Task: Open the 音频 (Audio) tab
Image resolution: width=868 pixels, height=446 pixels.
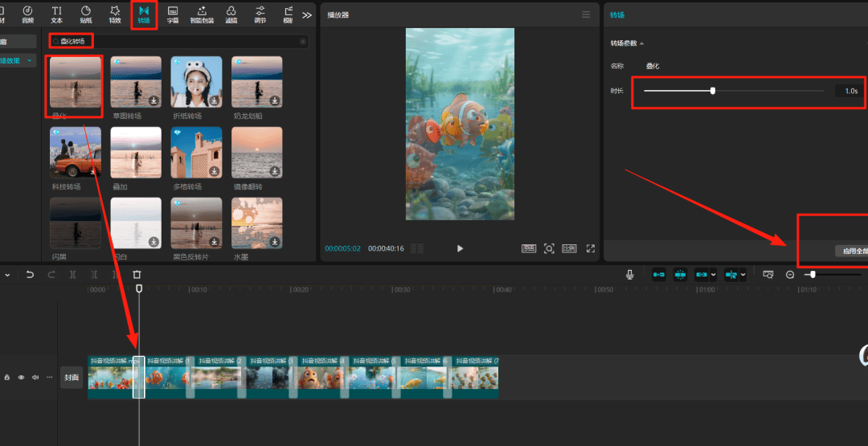Action: 27,14
